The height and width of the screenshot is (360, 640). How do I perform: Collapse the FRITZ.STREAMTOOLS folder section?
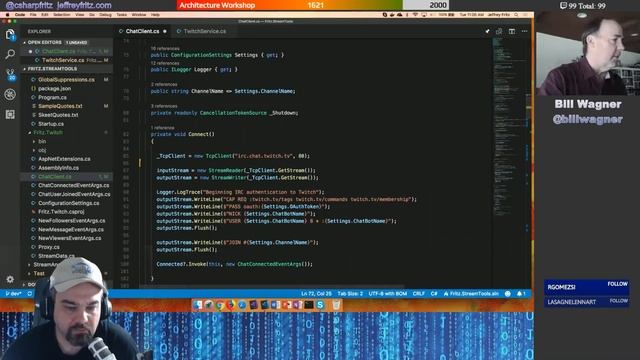click(67, 69)
